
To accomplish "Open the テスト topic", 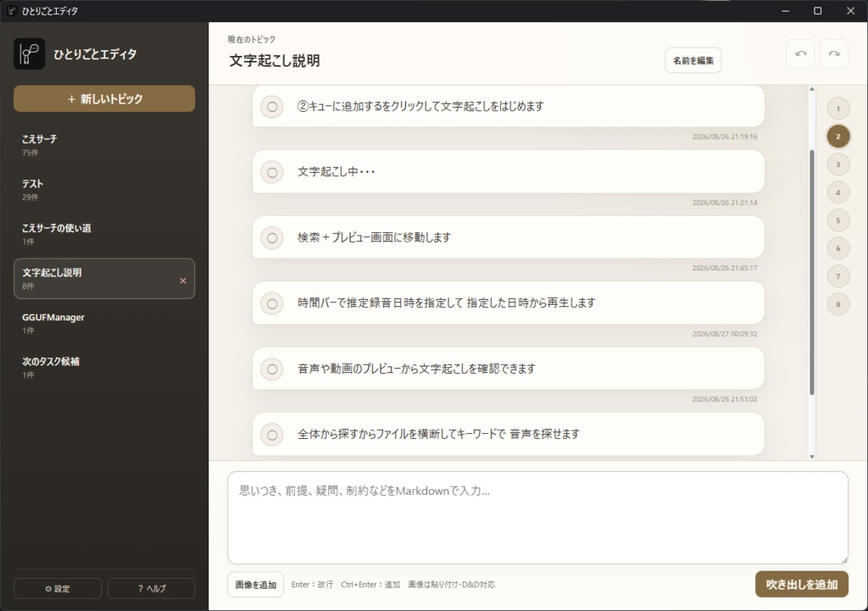I will coord(104,190).
